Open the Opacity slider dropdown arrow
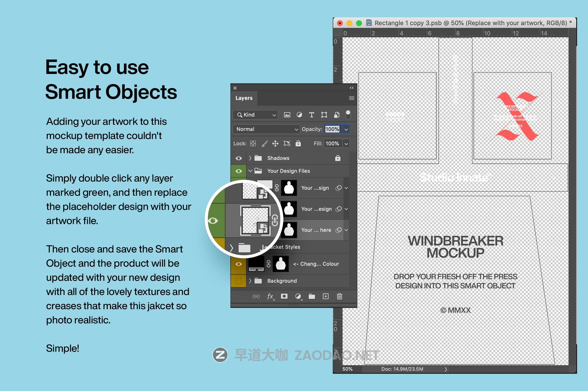588x391 pixels. (x=346, y=129)
